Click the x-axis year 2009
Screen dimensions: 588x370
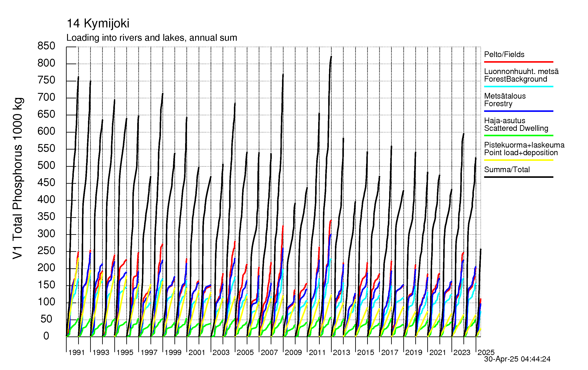tap(293, 352)
